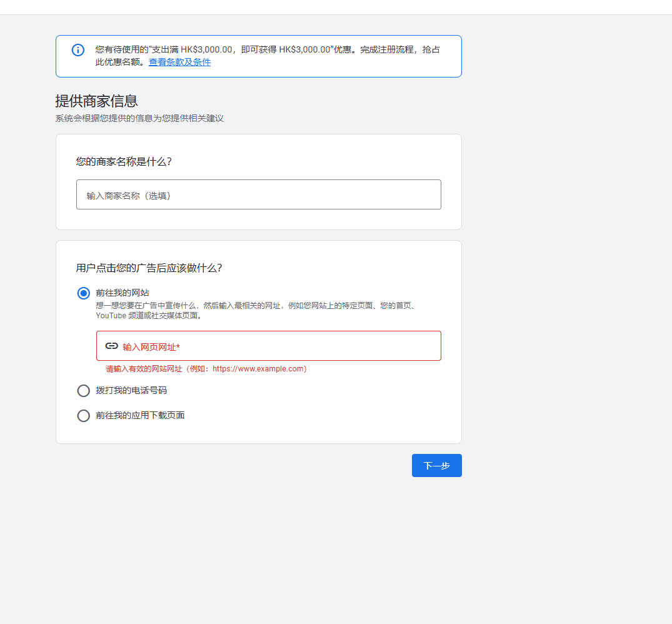Image resolution: width=672 pixels, height=624 pixels.
Task: Focus the 输入商家名称 input field
Action: [258, 194]
